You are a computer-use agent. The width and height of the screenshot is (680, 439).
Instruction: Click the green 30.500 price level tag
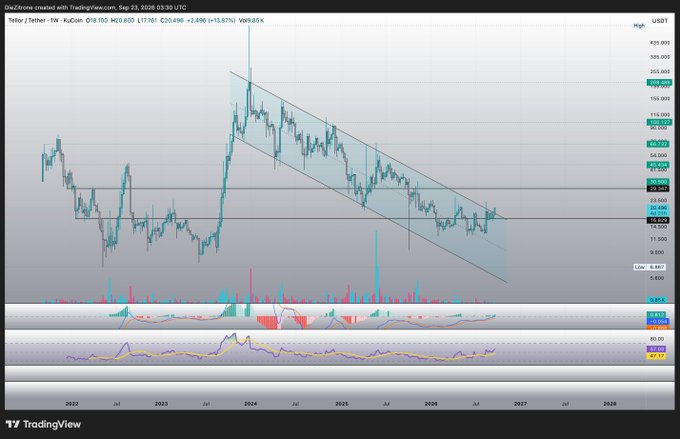pyautogui.click(x=659, y=182)
